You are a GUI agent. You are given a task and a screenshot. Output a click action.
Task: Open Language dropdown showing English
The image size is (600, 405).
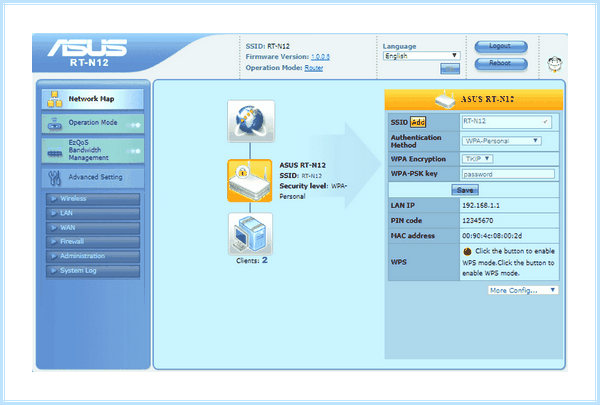tap(421, 56)
